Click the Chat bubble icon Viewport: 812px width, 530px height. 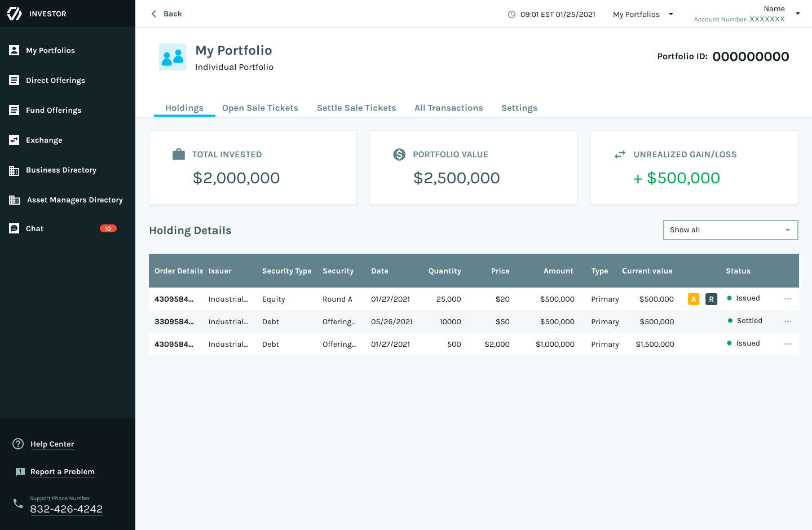point(14,228)
